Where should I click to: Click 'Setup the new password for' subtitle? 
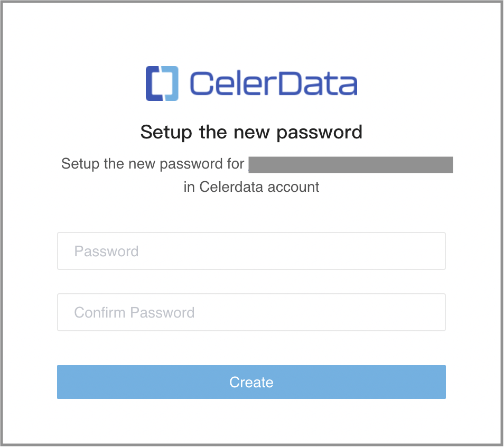[153, 163]
